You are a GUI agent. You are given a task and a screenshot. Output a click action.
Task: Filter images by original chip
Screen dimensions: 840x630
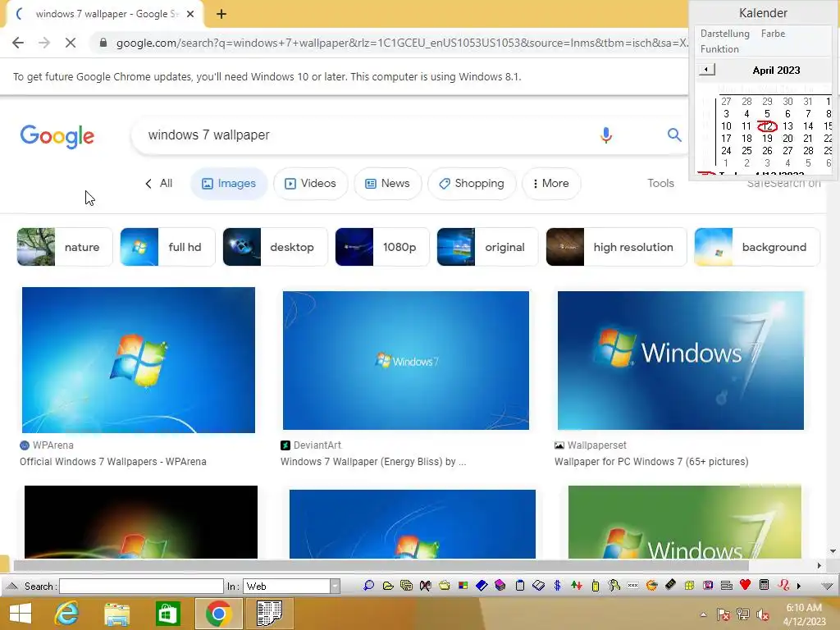coord(487,247)
